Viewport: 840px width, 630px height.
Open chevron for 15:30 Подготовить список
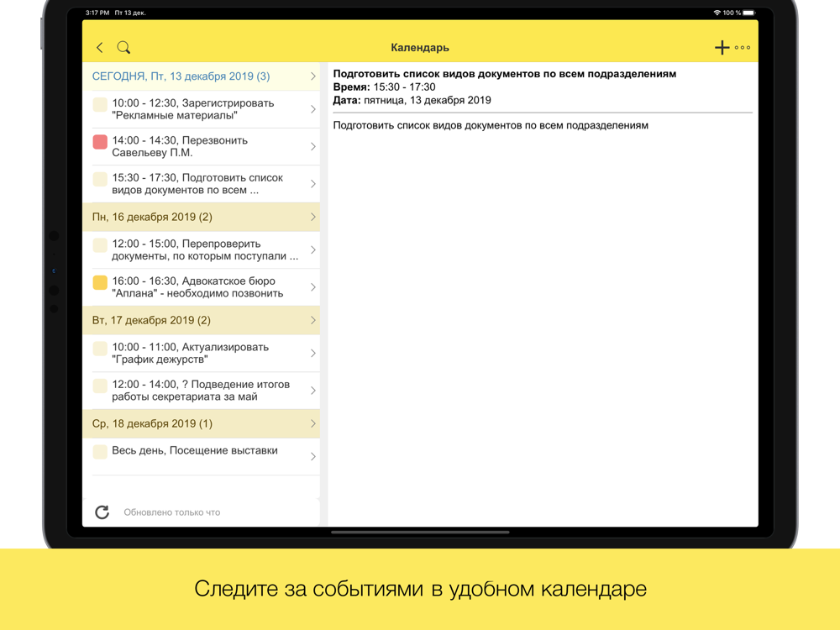pos(312,184)
